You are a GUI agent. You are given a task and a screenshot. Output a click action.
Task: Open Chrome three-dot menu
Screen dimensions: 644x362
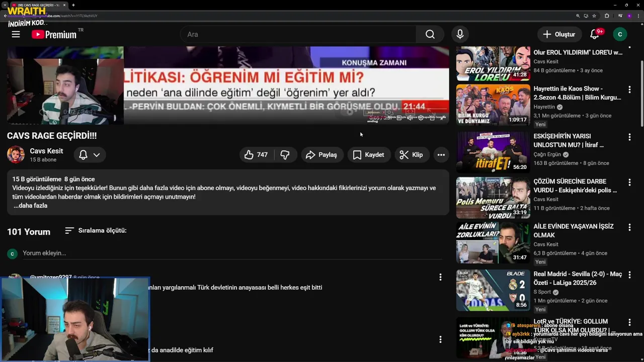(638, 16)
